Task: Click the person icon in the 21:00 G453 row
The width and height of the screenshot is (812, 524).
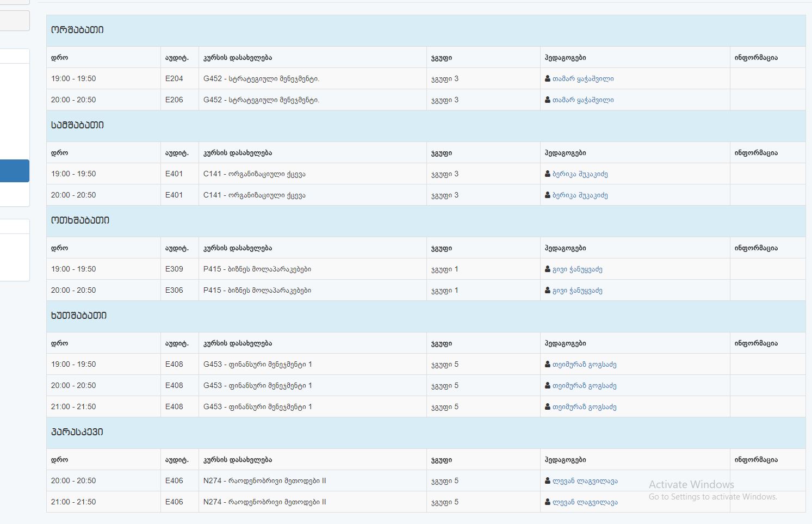Action: coord(548,407)
